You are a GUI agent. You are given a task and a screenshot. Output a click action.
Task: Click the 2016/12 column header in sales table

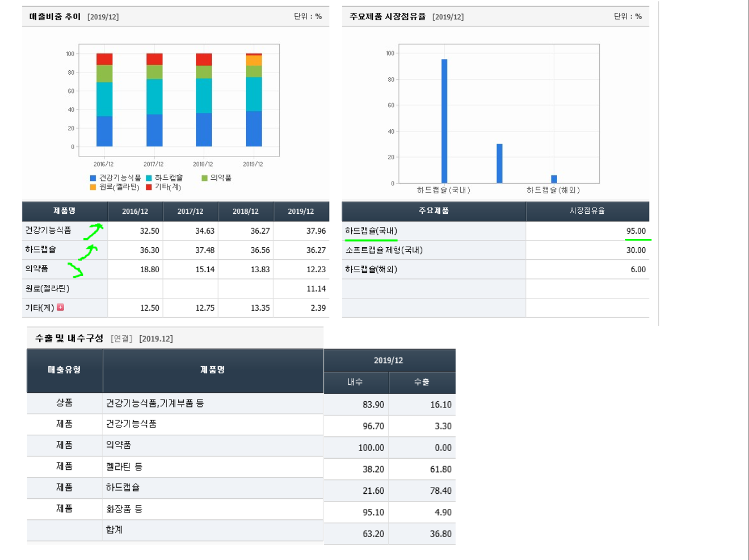pos(135,212)
